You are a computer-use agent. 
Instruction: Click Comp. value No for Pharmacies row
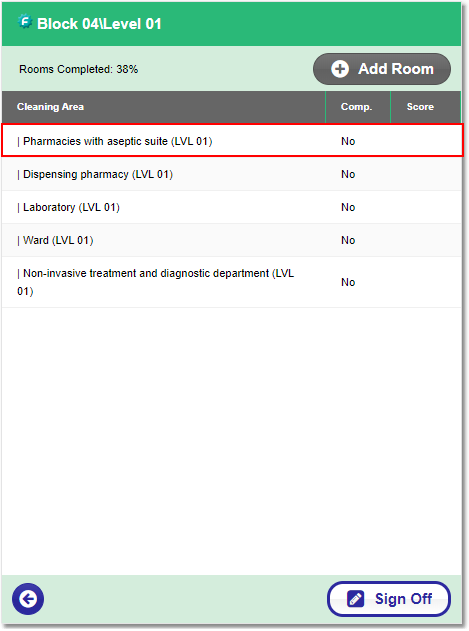point(348,141)
